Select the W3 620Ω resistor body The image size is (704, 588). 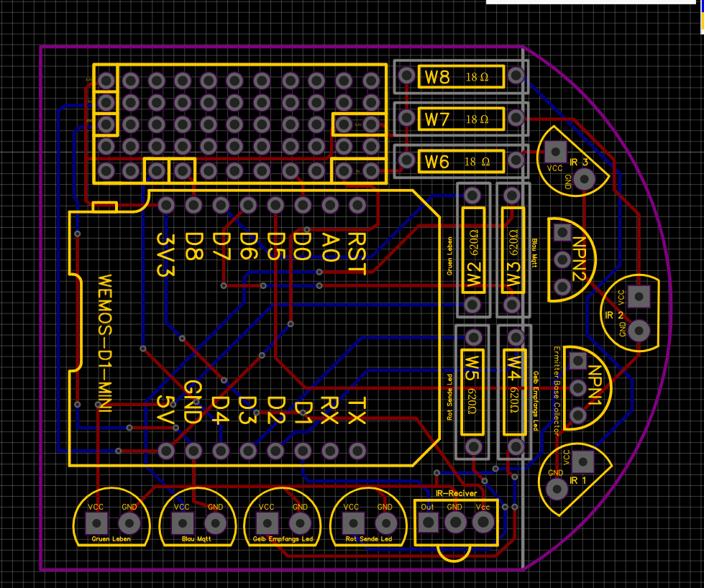pyautogui.click(x=513, y=250)
